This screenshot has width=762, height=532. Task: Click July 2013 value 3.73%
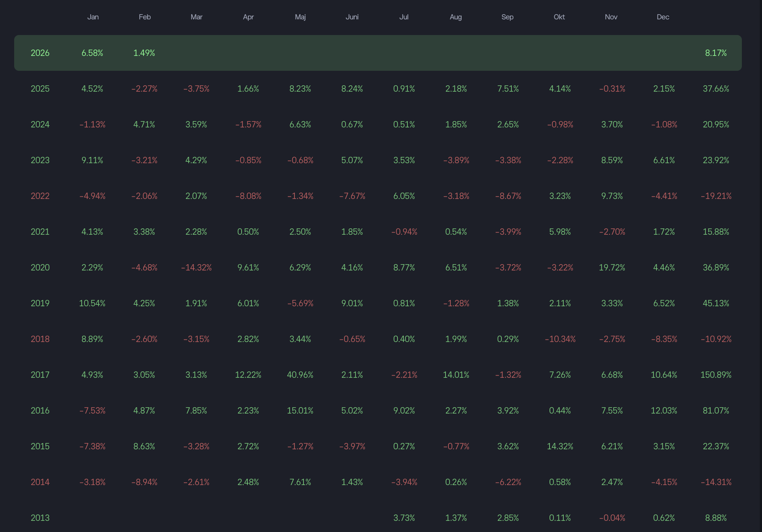[x=404, y=518]
